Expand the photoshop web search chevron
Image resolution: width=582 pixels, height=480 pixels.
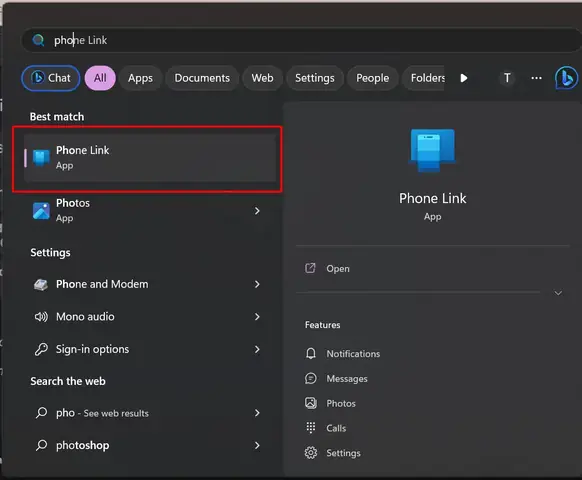[257, 445]
